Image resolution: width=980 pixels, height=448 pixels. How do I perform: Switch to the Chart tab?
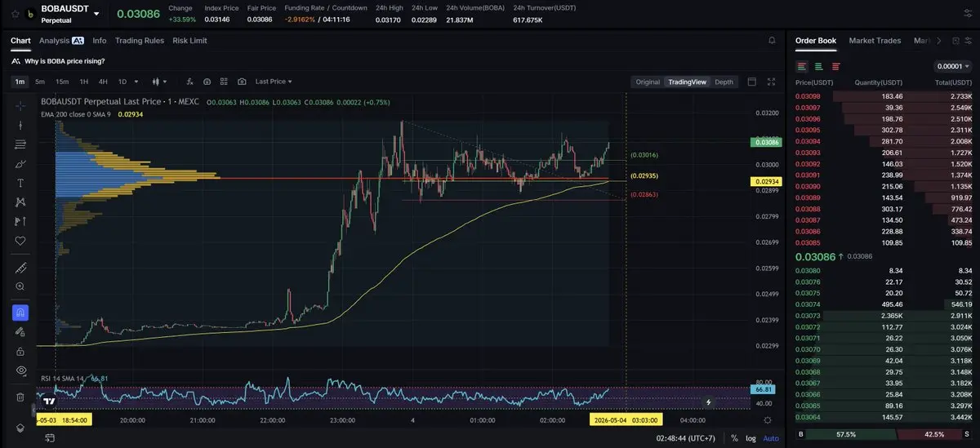click(20, 40)
